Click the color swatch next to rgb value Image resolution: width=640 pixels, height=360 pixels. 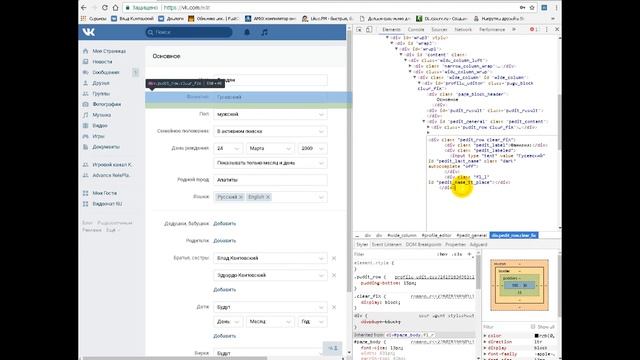point(537,336)
